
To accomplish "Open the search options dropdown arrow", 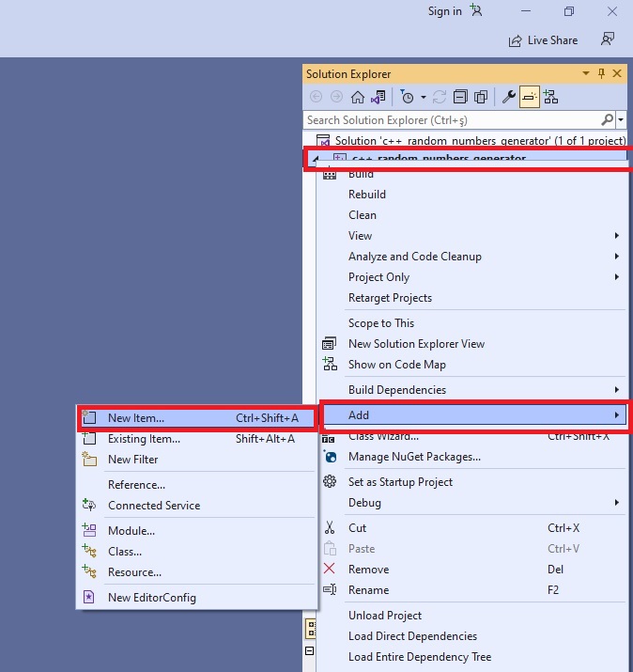I will click(x=621, y=120).
